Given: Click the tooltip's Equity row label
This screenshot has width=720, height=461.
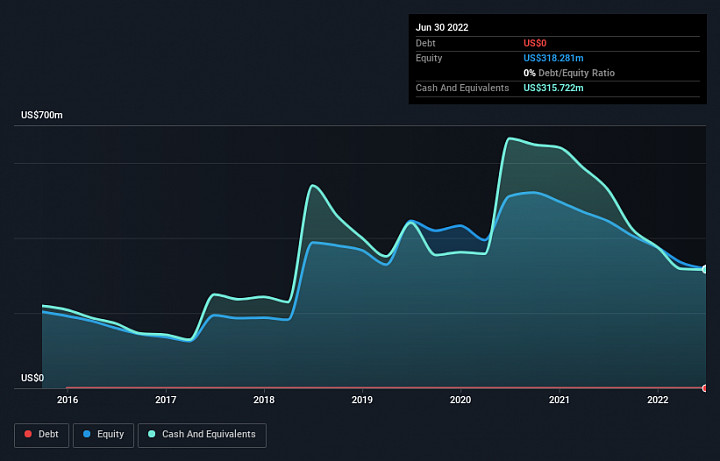Looking at the screenshot, I should coord(429,58).
